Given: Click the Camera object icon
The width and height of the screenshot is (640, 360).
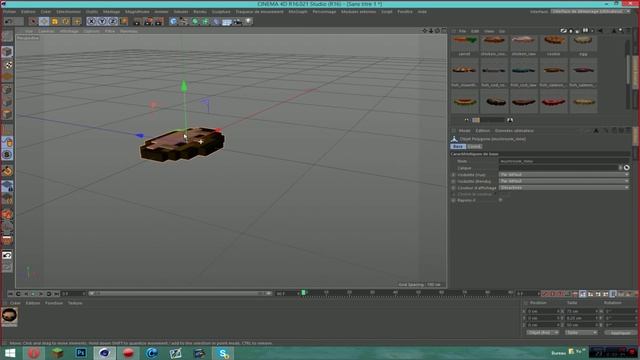Looking at the screenshot, I should [x=238, y=21].
